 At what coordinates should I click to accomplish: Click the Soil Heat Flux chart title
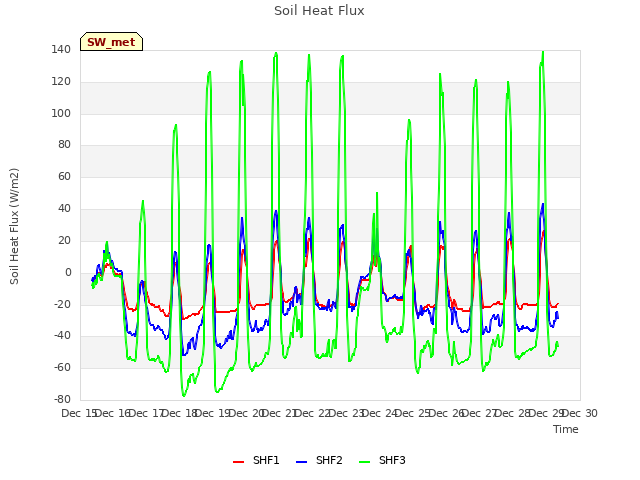pyautogui.click(x=319, y=11)
